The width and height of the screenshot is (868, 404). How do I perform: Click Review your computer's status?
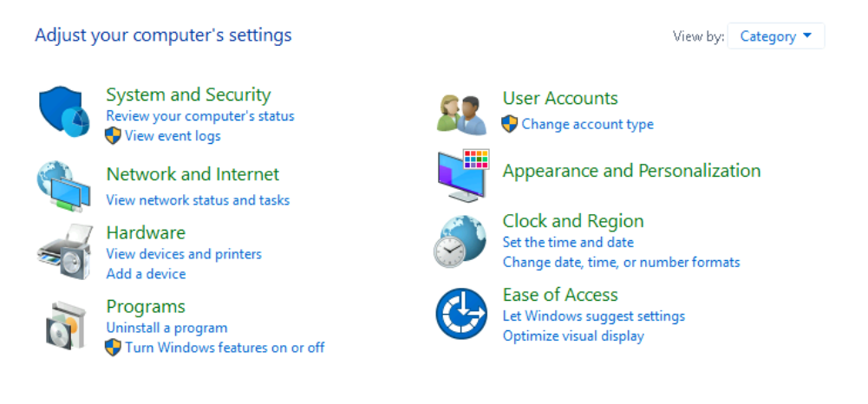[x=199, y=116]
